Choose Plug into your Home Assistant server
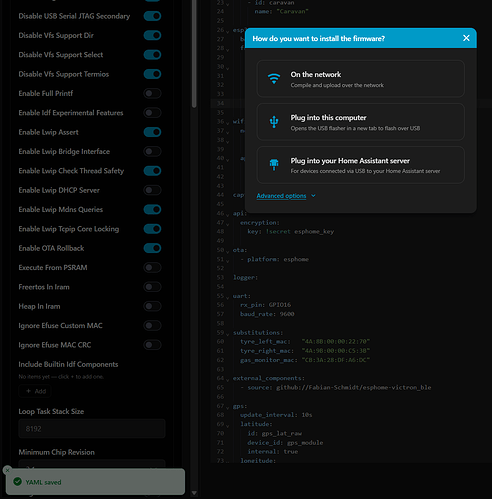This screenshot has height=499, width=492. (360, 165)
